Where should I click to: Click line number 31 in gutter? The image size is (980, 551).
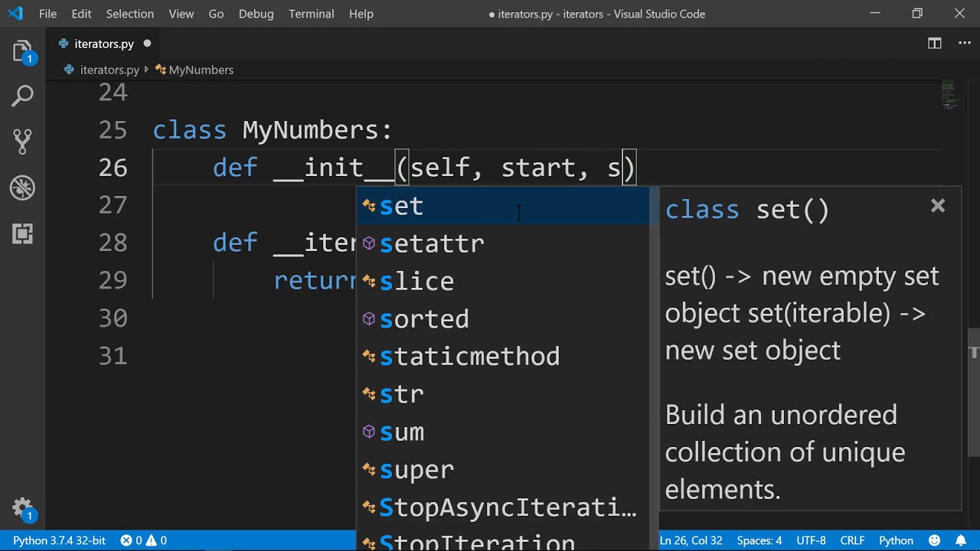pos(113,356)
